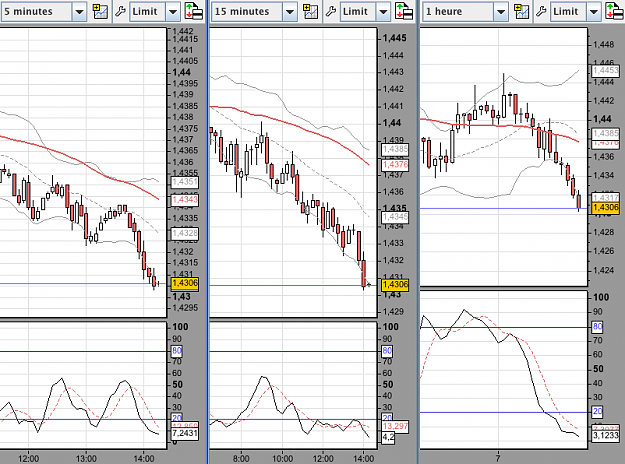Screen dimensions: 625x464
Task: Open wrench settings of the 15 minutes chart
Action: click(x=330, y=12)
